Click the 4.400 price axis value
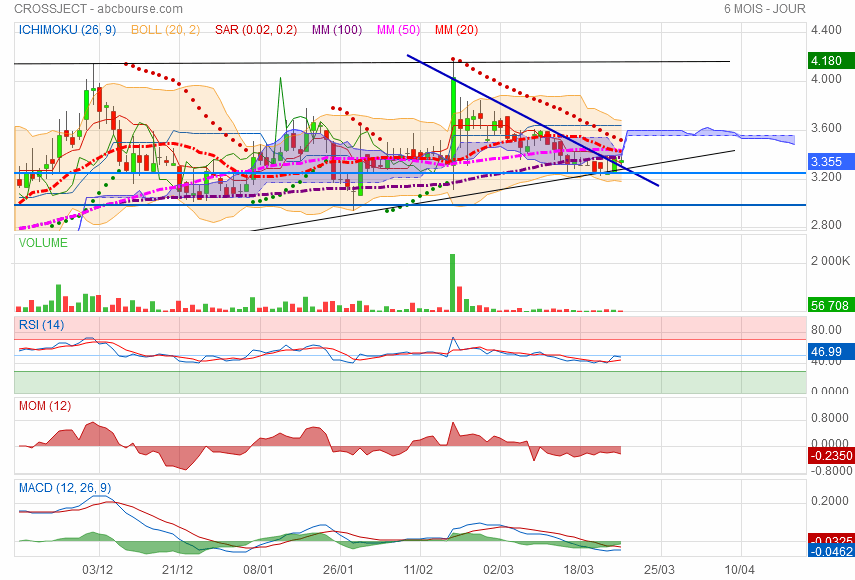Viewport: 855px width, 580px height. point(826,30)
